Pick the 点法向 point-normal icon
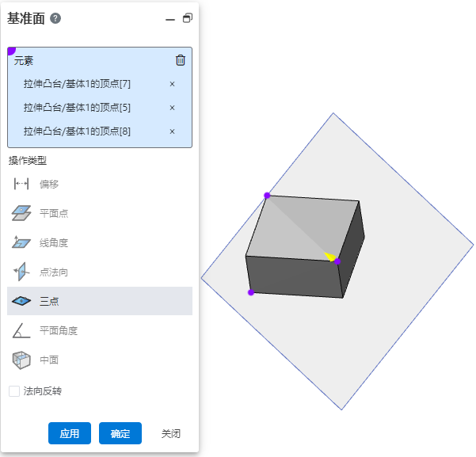 pyautogui.click(x=21, y=272)
